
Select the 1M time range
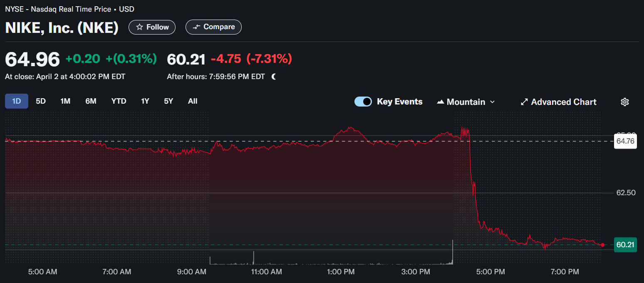[65, 101]
